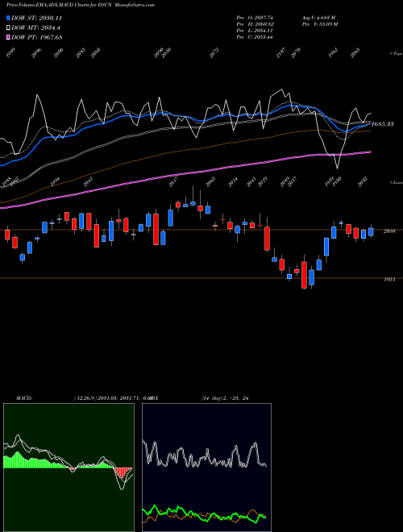403x532 pixels.
Task: Click the 'Pre V: 55.09 M' volume text
Action: click(319, 24)
